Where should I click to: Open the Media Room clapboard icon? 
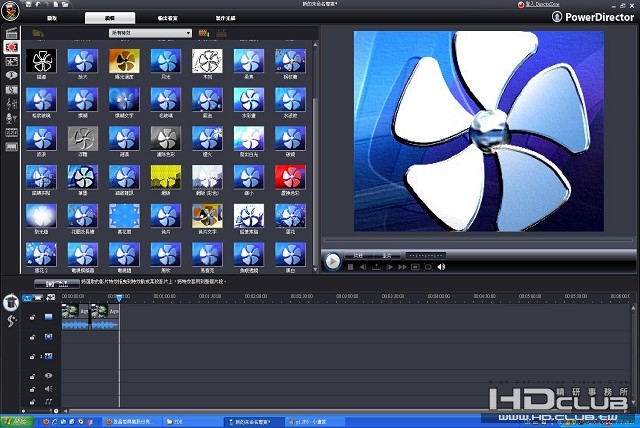click(12, 33)
